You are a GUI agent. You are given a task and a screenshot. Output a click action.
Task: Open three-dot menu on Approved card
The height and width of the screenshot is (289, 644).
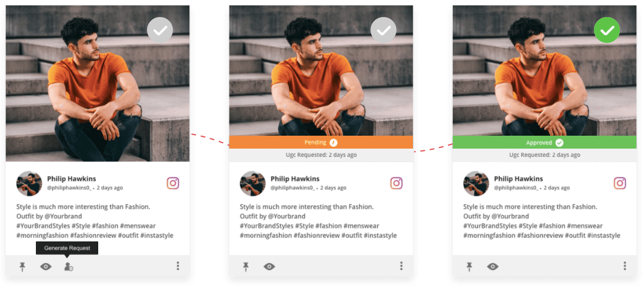(625, 266)
